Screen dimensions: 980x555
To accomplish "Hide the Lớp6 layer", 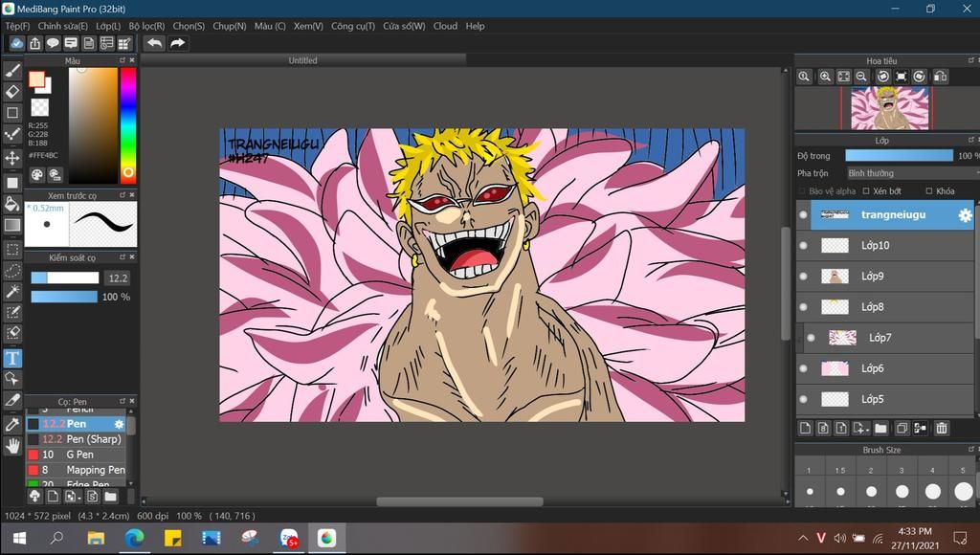I will click(803, 368).
